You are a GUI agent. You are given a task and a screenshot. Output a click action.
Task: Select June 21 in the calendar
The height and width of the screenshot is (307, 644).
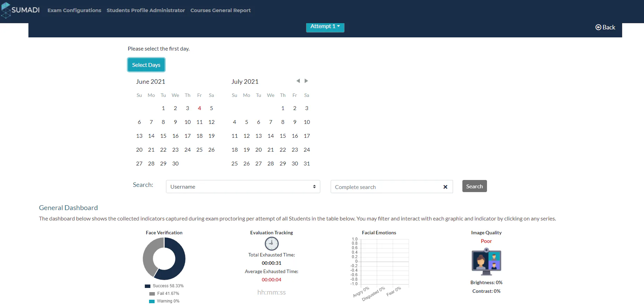[151, 150]
